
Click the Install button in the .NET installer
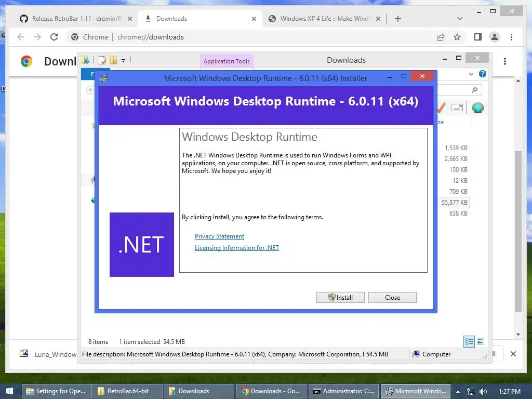(340, 298)
